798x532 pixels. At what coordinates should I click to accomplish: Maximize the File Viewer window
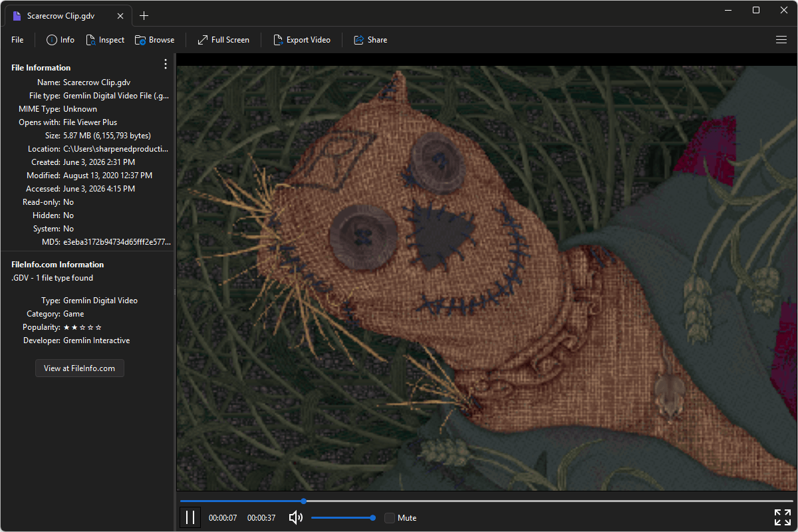(756, 10)
